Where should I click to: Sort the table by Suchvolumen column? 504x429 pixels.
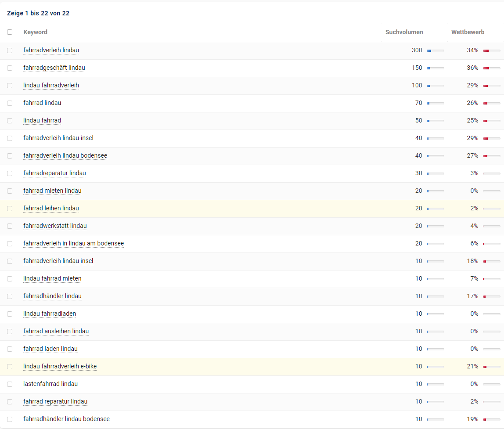[404, 32]
